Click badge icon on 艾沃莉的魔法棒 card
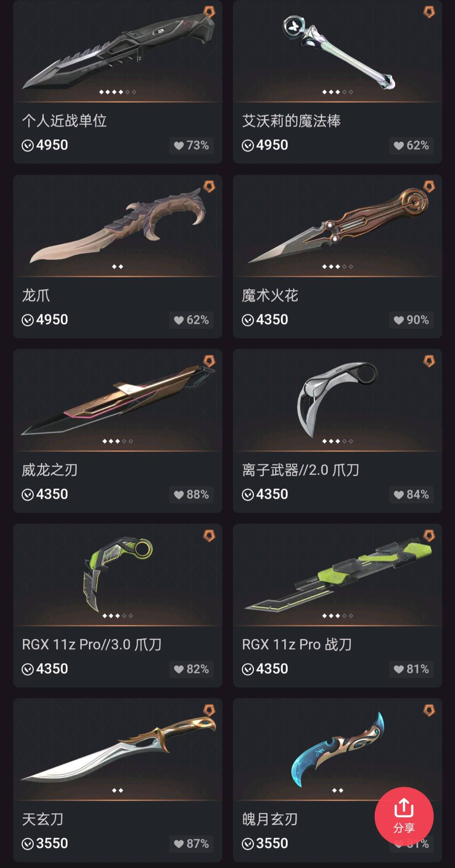The width and height of the screenshot is (455, 868). tap(429, 12)
